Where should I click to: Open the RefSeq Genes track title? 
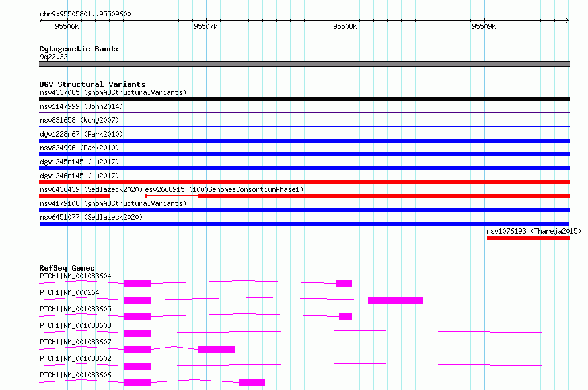(67, 268)
